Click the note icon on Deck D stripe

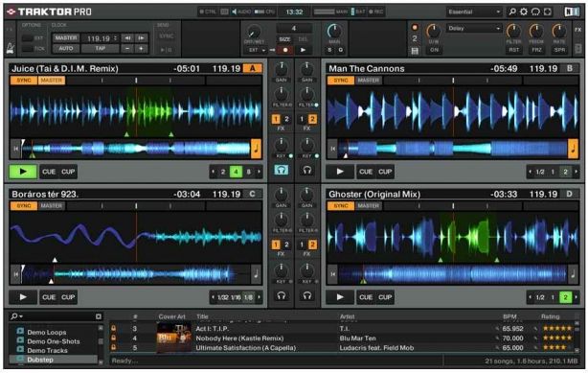click(573, 274)
